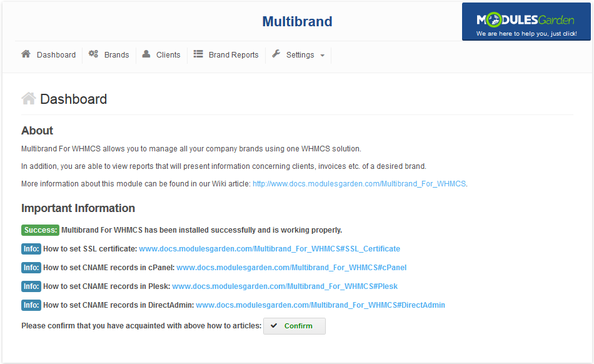Screen dimensions: 594x364
Task: Click the About heading
Action: click(37, 131)
